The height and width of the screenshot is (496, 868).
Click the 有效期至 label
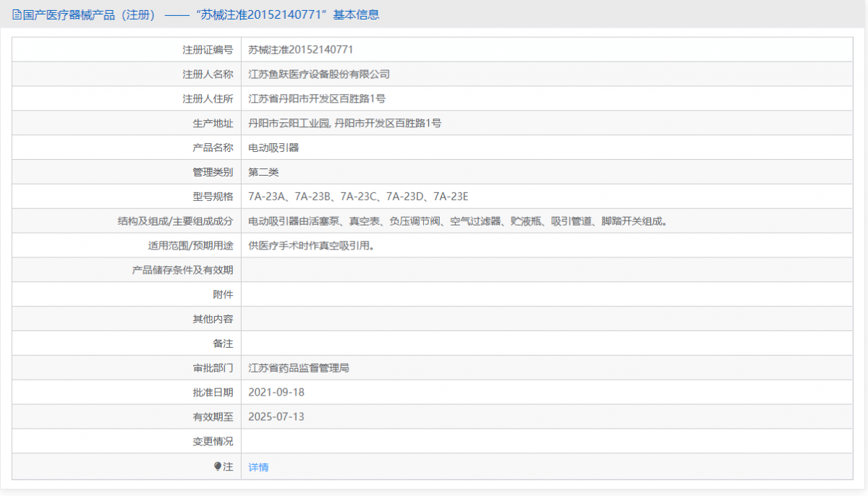coord(213,417)
